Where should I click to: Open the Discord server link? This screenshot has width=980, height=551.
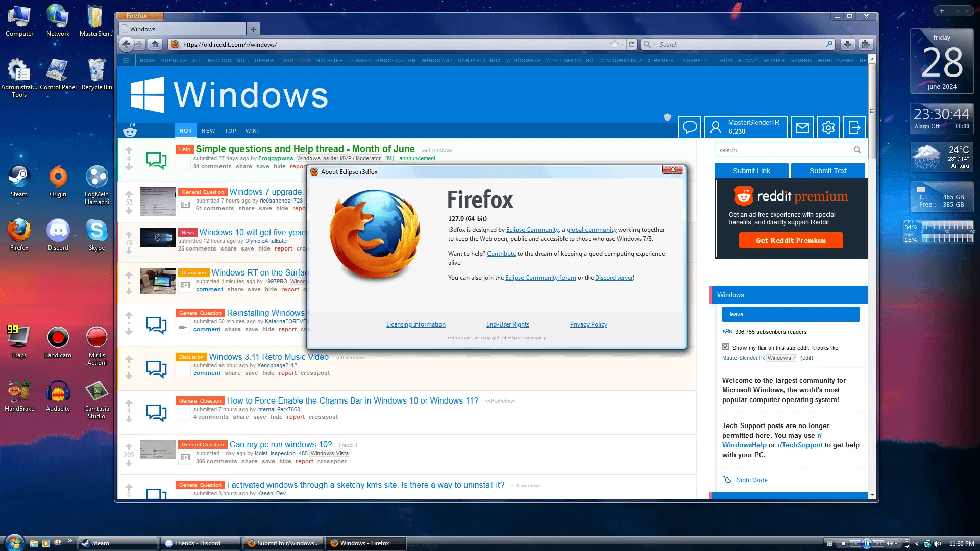point(614,278)
